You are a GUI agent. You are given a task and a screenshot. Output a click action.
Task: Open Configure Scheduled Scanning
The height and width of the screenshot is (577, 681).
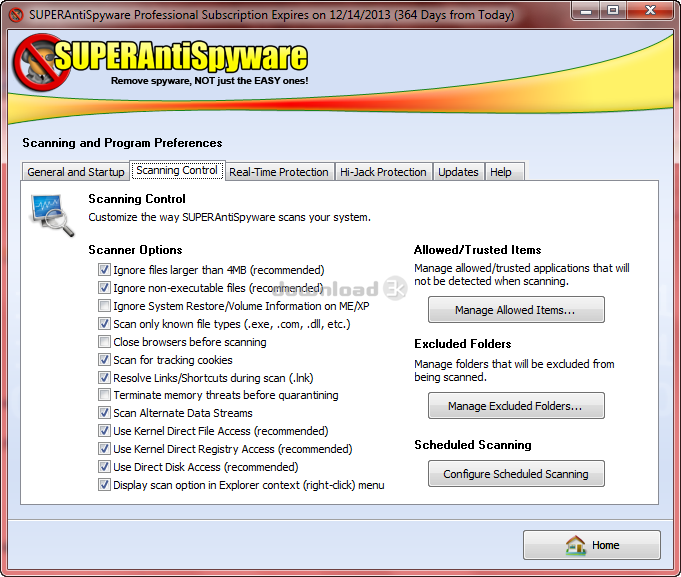[x=516, y=474]
